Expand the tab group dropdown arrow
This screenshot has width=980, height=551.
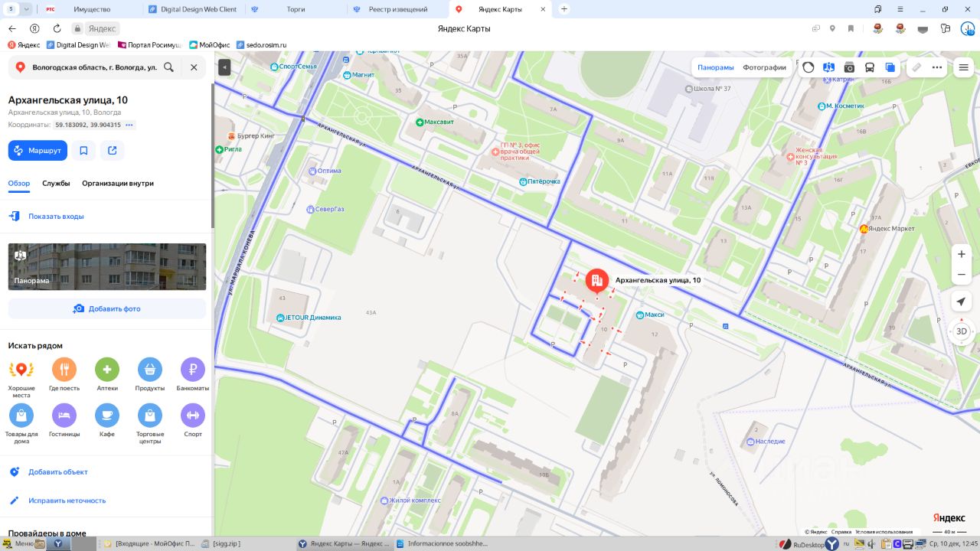pyautogui.click(x=27, y=9)
